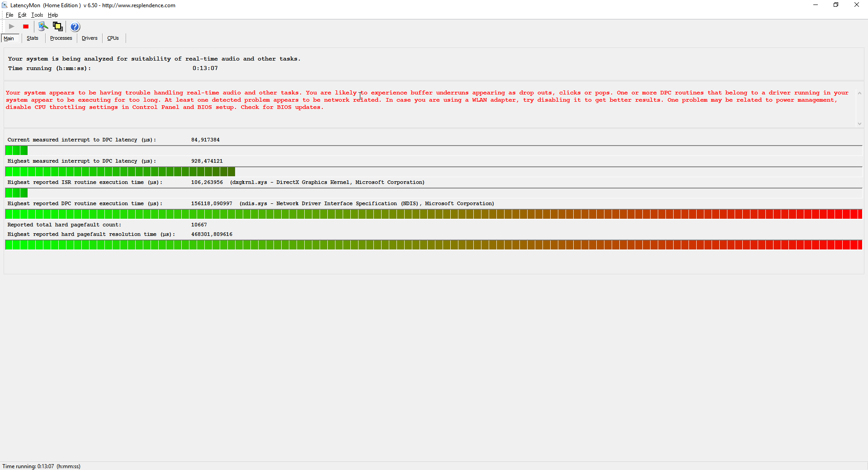Open the Help menu
This screenshot has width=868, height=470.
53,15
